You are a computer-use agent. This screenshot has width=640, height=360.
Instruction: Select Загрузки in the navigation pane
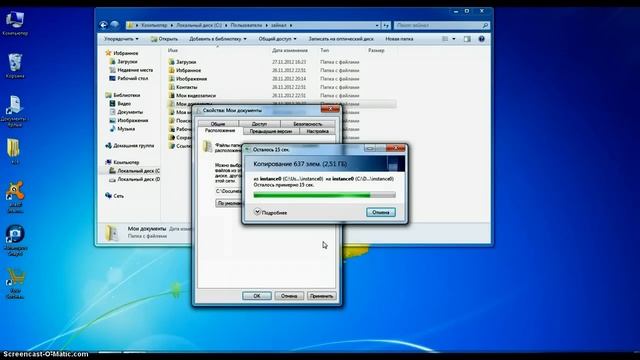coord(124,62)
